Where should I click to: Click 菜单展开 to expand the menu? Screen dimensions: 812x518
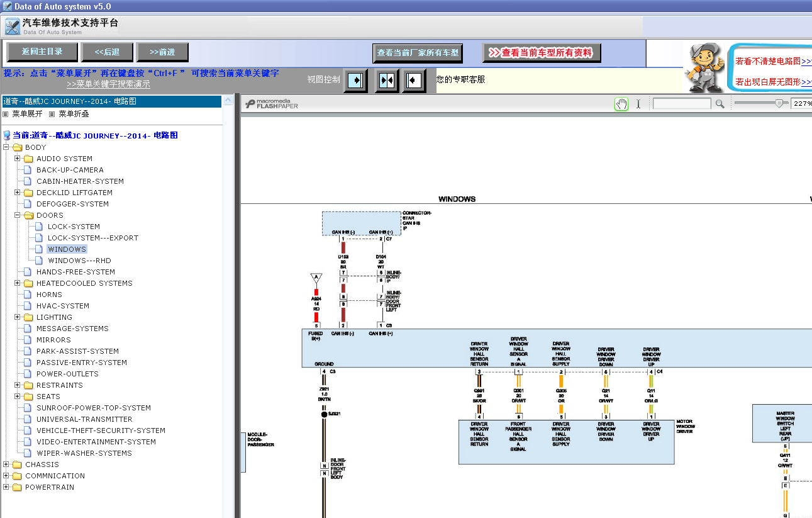point(27,114)
